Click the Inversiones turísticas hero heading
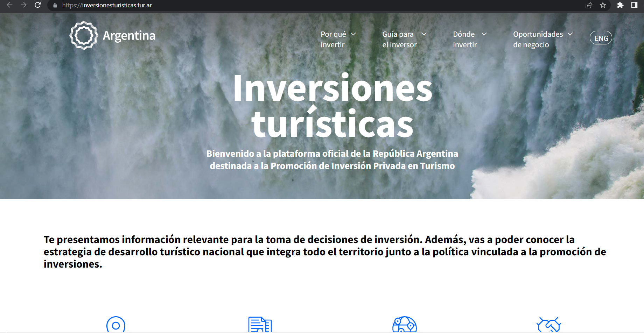This screenshot has width=644, height=333. coord(332,105)
